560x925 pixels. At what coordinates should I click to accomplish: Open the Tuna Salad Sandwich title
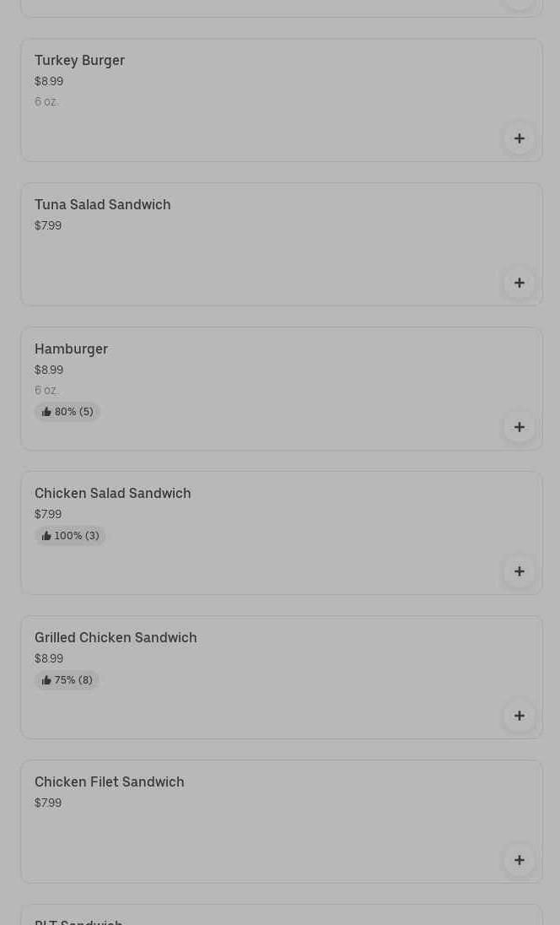click(x=102, y=205)
